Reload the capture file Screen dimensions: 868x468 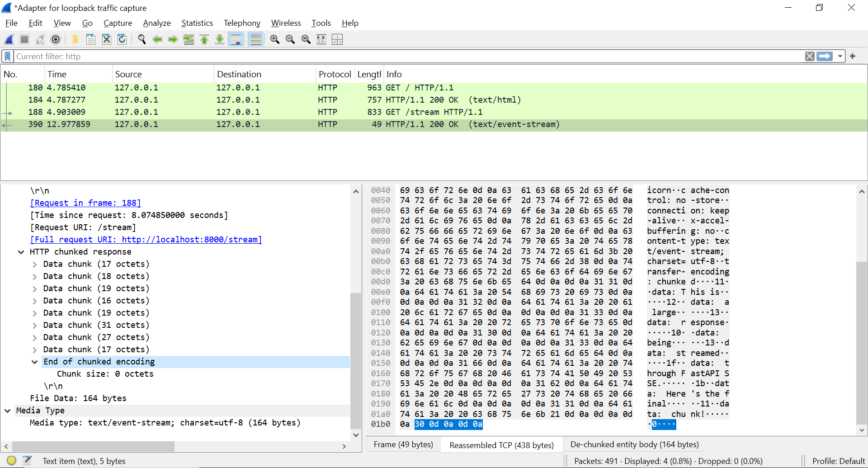(122, 40)
